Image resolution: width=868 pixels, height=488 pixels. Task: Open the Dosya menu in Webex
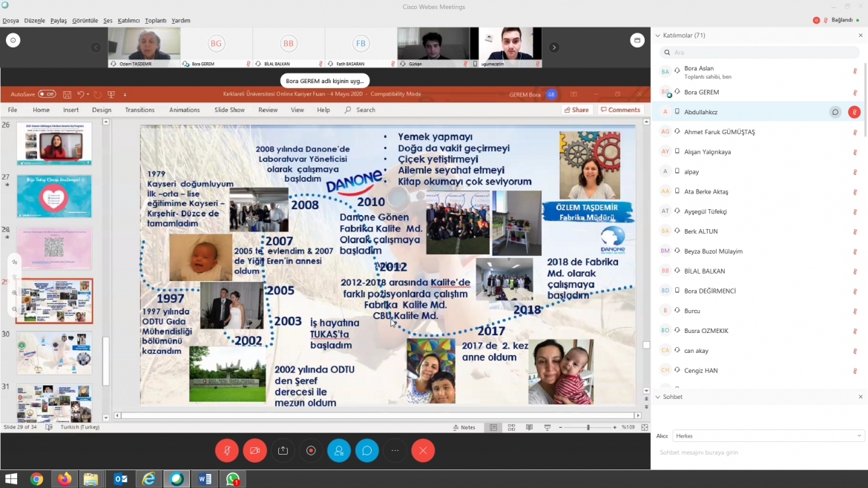10,21
